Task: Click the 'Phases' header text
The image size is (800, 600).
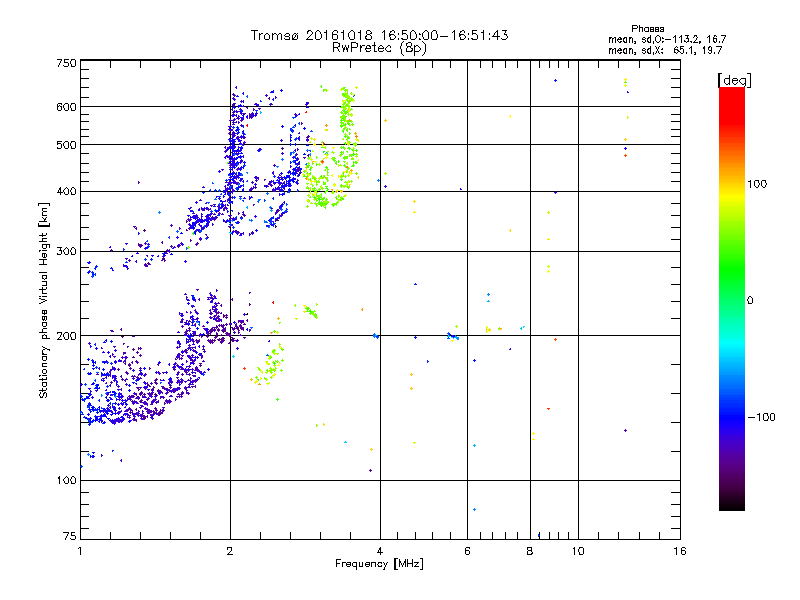Action: click(647, 29)
